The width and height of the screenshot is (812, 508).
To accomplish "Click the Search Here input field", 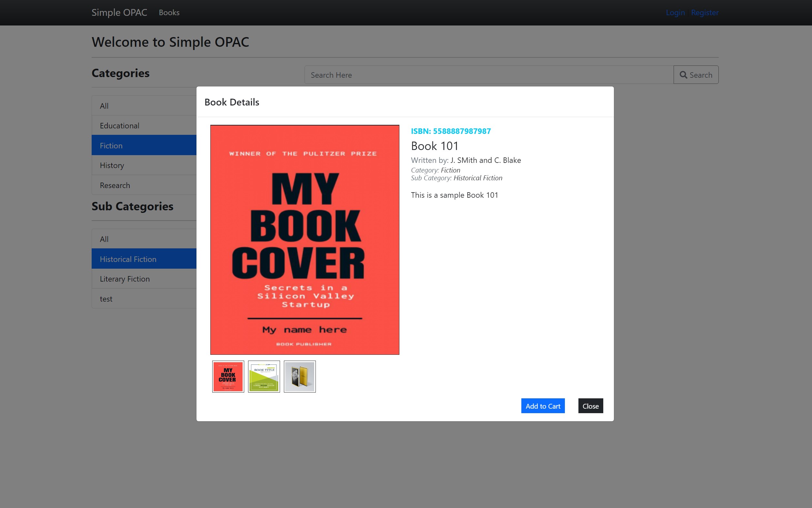I will pyautogui.click(x=489, y=74).
